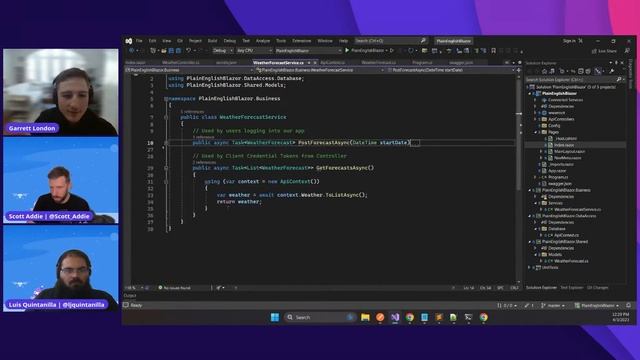Switch to the Program.cs editor tab

(x=422, y=62)
